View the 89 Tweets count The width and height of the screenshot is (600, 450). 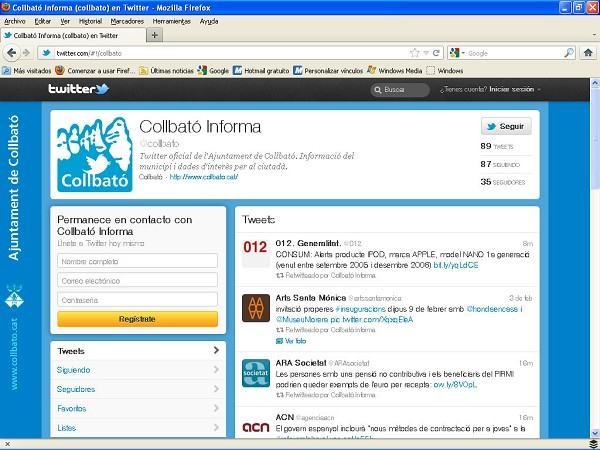(497, 146)
